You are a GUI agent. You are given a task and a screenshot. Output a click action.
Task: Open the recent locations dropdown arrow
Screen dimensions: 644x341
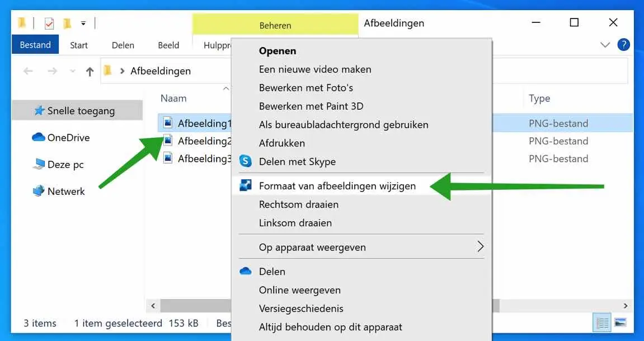[73, 71]
